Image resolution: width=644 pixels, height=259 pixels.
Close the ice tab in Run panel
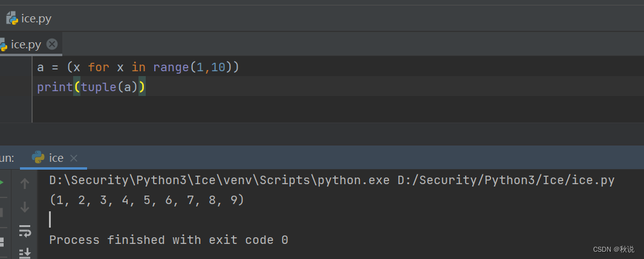[74, 158]
